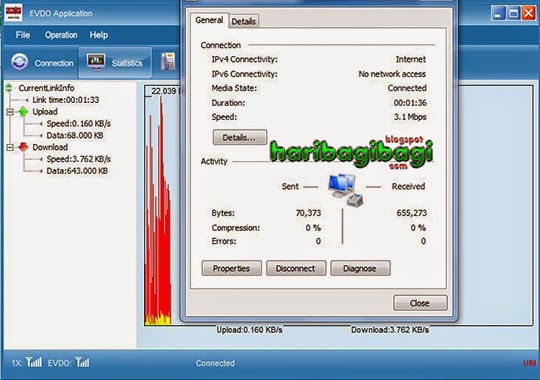Click Upload:0.160 KB/s label below graph

[249, 330]
